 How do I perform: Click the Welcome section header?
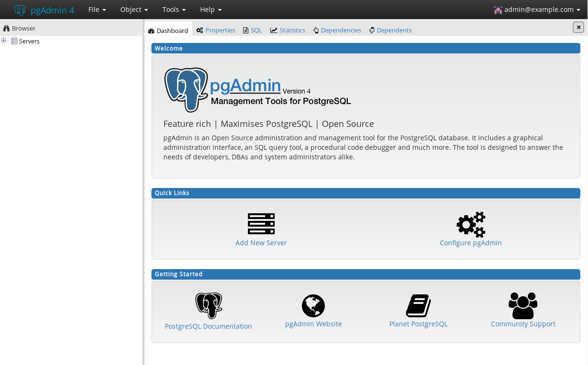click(x=366, y=48)
